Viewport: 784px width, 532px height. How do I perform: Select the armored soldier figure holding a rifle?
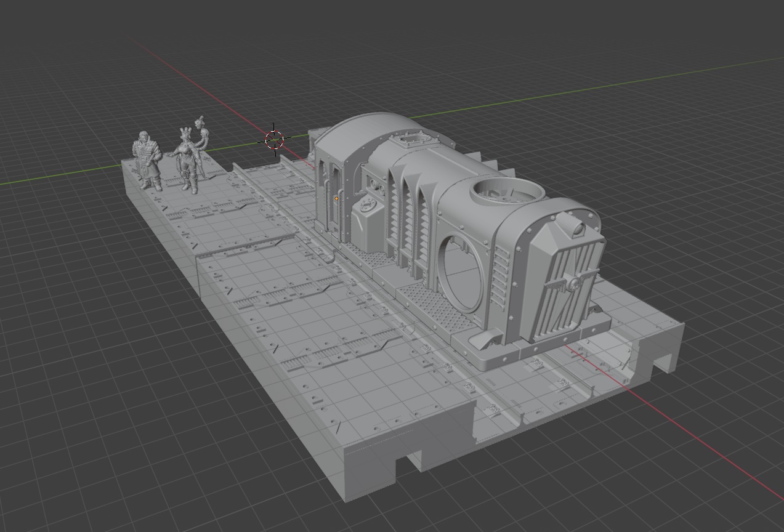pos(147,160)
